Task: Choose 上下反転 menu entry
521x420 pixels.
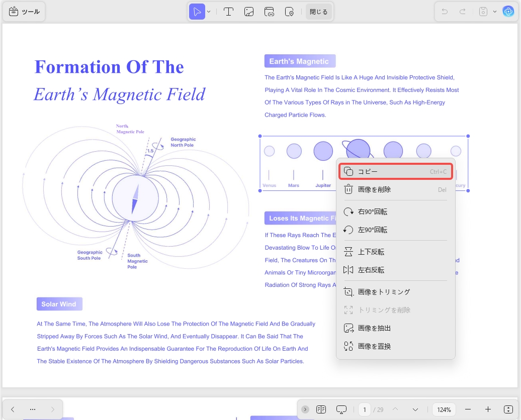Action: click(x=395, y=252)
